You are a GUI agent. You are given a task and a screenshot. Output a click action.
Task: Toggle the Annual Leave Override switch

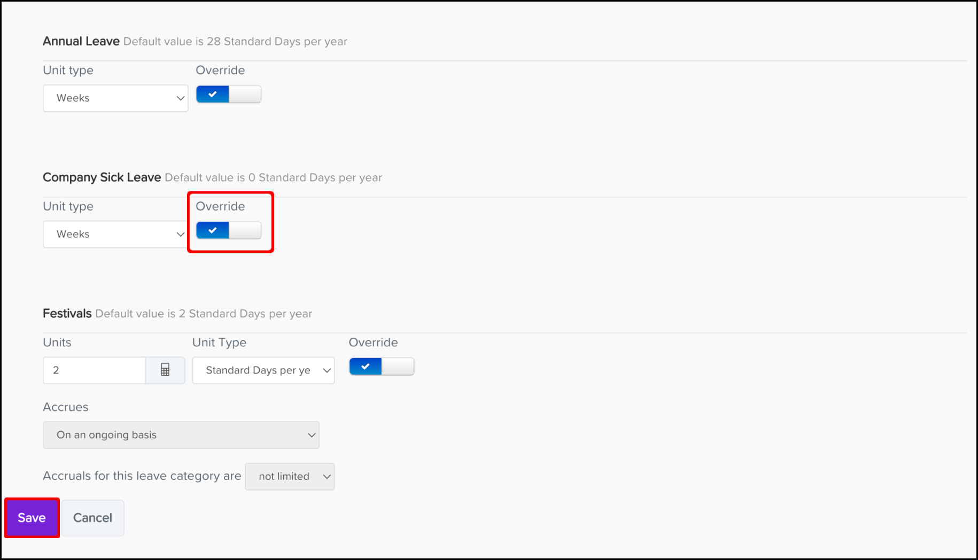pyautogui.click(x=229, y=95)
